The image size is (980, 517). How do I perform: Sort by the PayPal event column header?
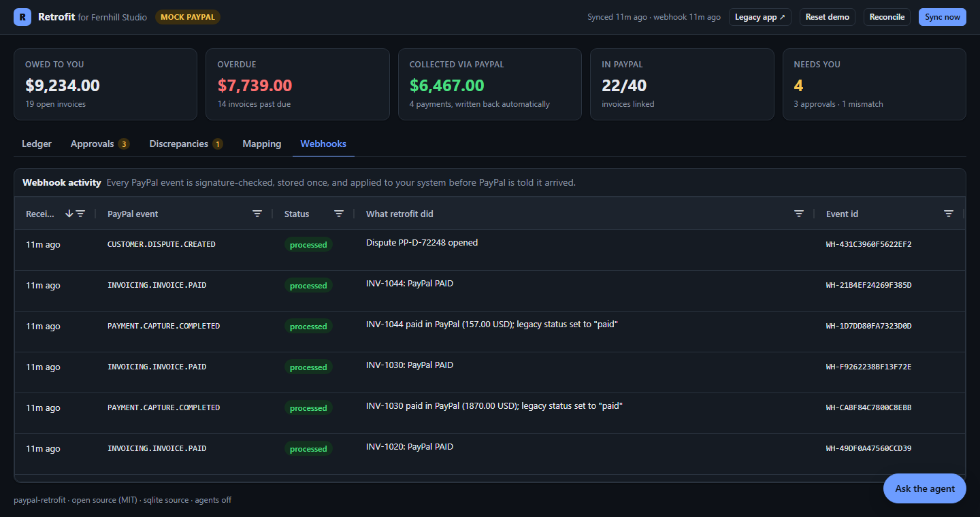(133, 214)
